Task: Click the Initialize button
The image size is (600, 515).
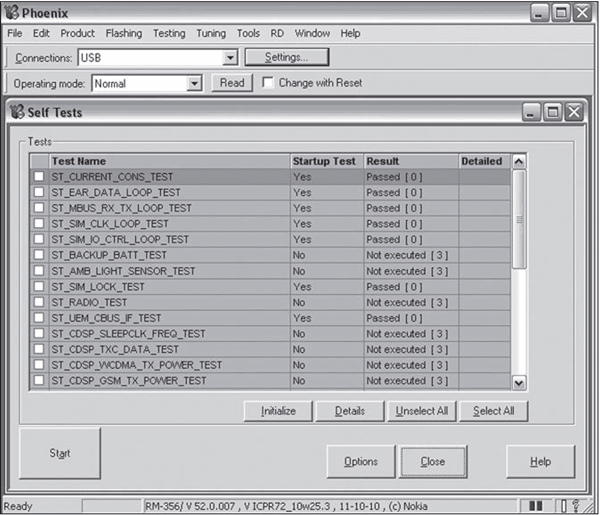Action: [278, 411]
